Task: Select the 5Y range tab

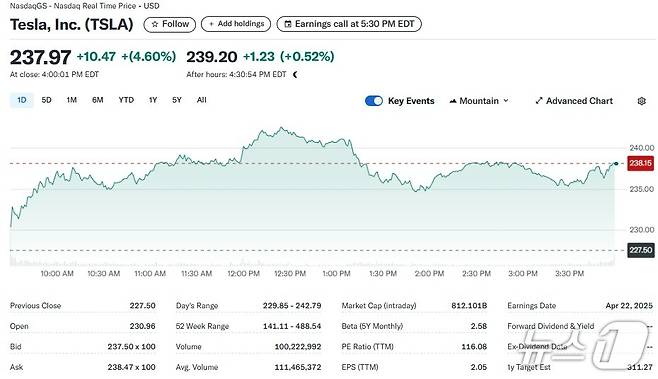Action: (x=177, y=100)
